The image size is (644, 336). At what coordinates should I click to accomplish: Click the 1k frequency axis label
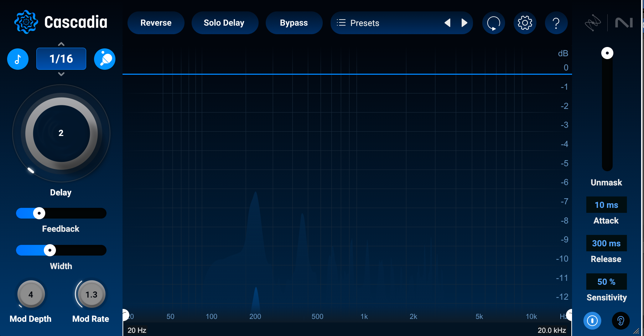pyautogui.click(x=364, y=316)
